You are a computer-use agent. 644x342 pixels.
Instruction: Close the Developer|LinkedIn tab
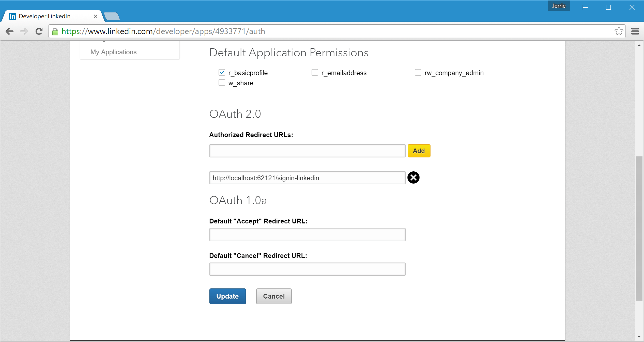pyautogui.click(x=96, y=16)
